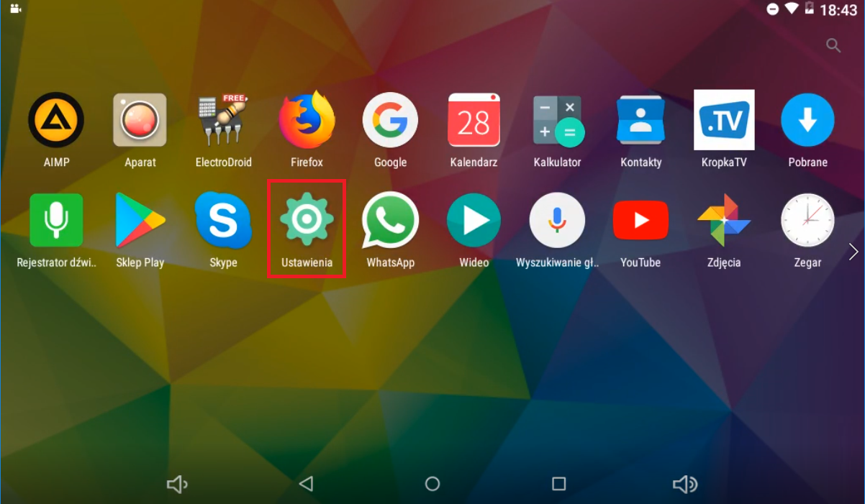Open Zegar clock app
The image size is (865, 504).
[x=807, y=221]
